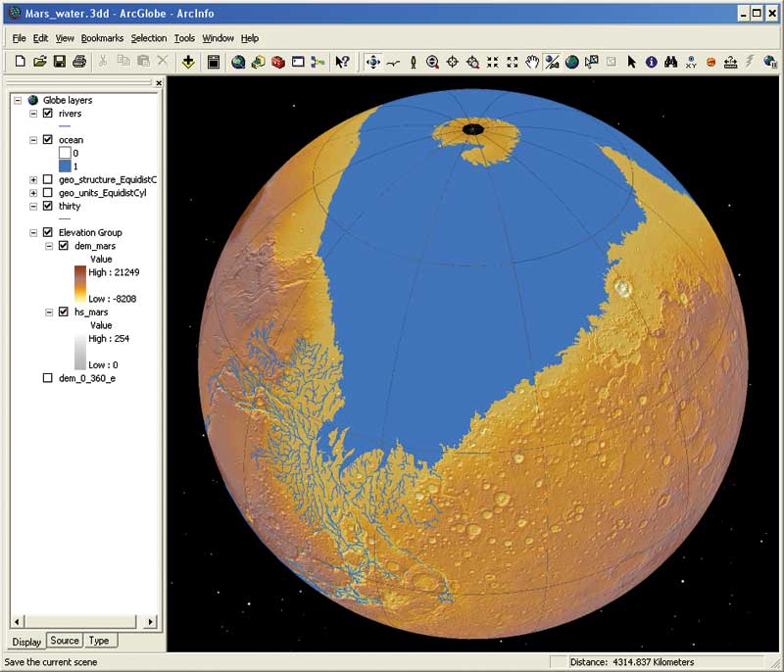Activate the Pan hand tool
The image size is (784, 672).
click(532, 62)
